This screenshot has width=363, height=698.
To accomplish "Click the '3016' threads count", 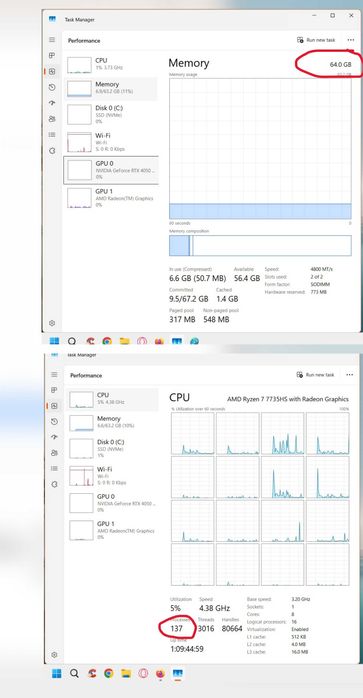I will (x=206, y=629).
